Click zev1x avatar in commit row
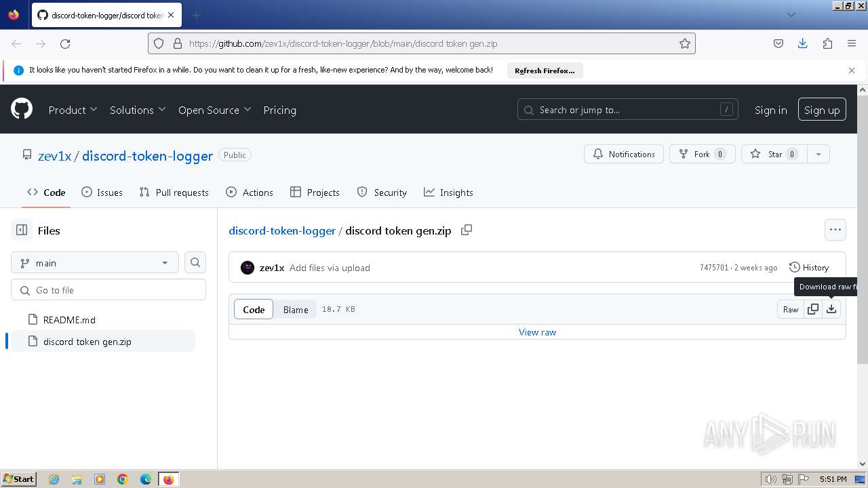Image resolution: width=868 pixels, height=488 pixels. pos(248,268)
